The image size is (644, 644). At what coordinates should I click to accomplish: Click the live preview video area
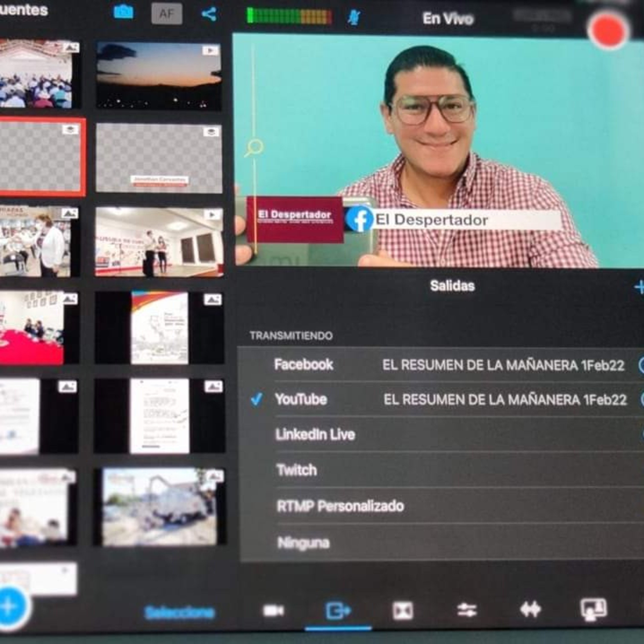(438, 150)
